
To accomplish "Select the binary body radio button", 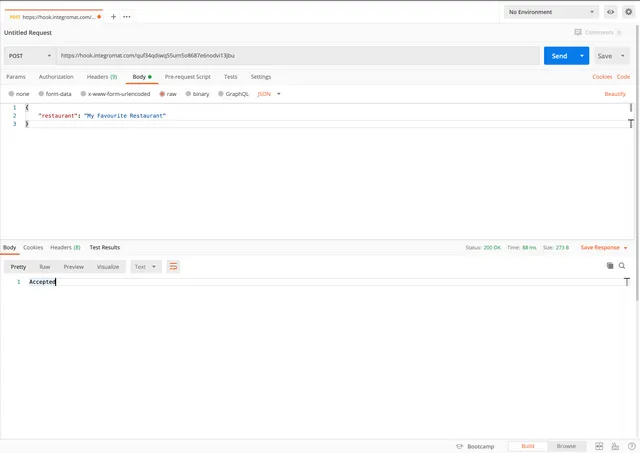I will click(187, 93).
